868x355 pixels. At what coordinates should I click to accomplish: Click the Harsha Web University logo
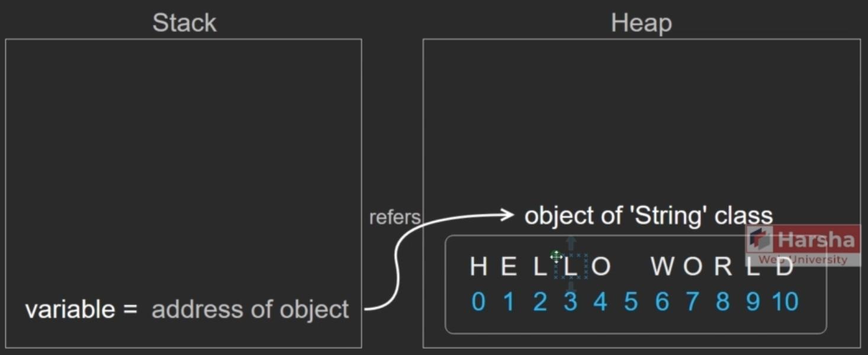[x=803, y=245]
